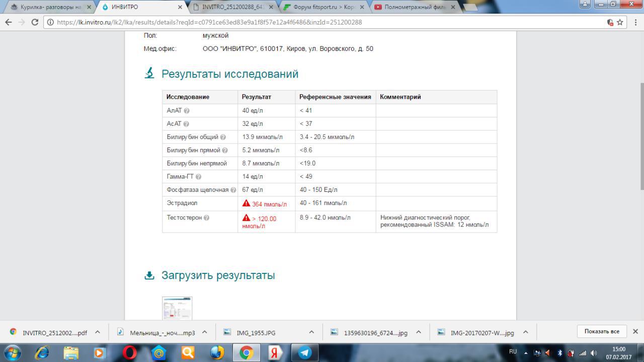Open Chrome menu with three dots
The width and height of the screenshot is (644, 362).
(x=635, y=22)
